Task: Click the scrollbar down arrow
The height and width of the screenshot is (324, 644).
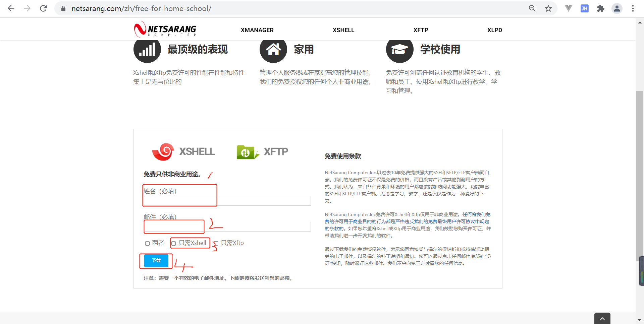Action: 640,320
